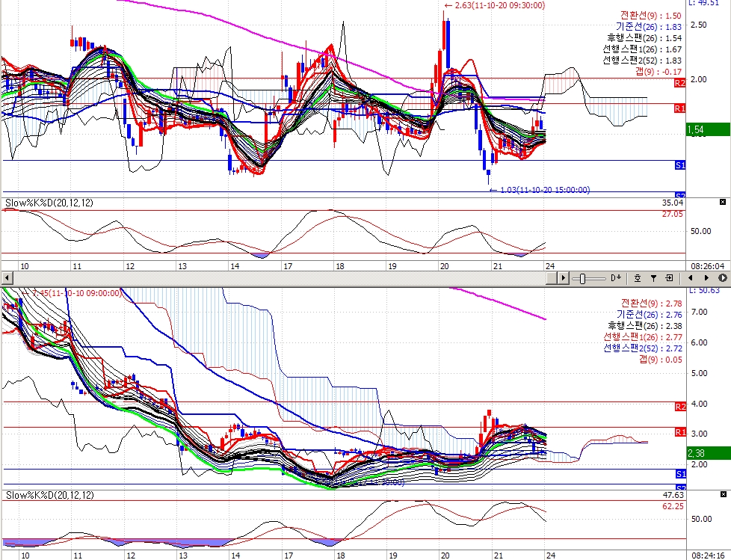Click the upper Slow%K%D(20,12,12) label
731x560 pixels.
coord(49,203)
